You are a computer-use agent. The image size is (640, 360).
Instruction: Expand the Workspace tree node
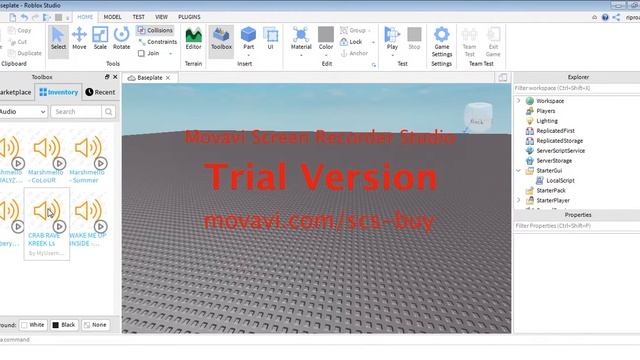[x=519, y=100]
